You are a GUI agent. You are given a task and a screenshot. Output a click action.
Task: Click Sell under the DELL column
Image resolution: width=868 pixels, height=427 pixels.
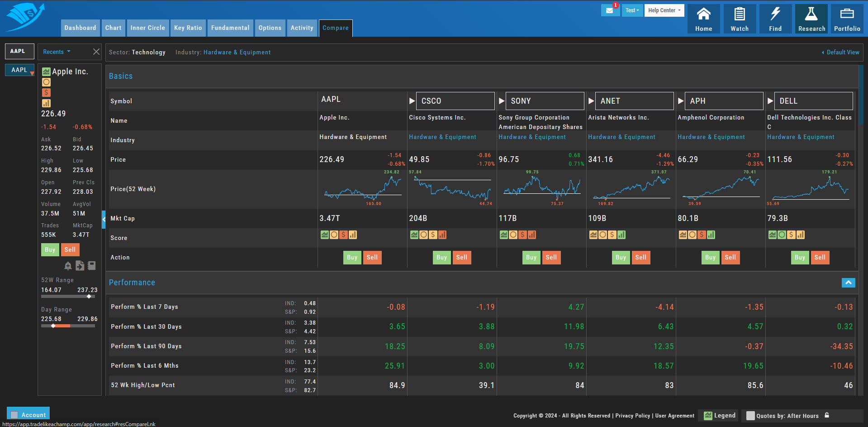820,257
